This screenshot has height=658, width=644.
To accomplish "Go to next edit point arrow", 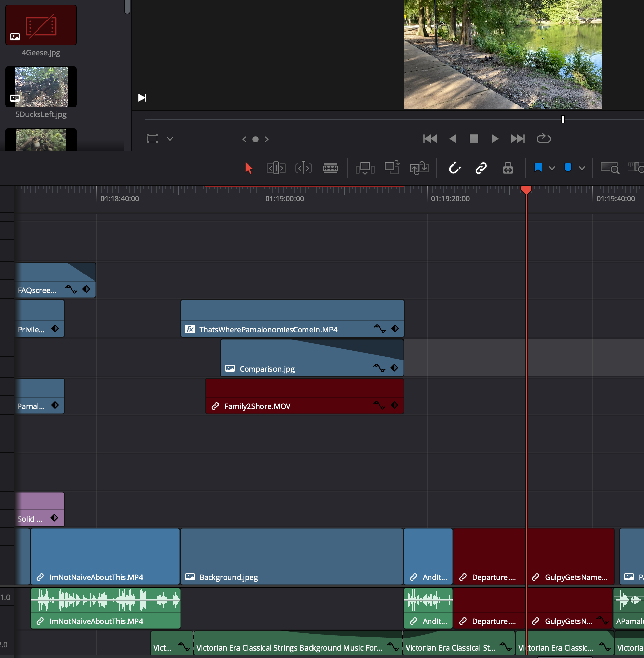I will [x=267, y=139].
